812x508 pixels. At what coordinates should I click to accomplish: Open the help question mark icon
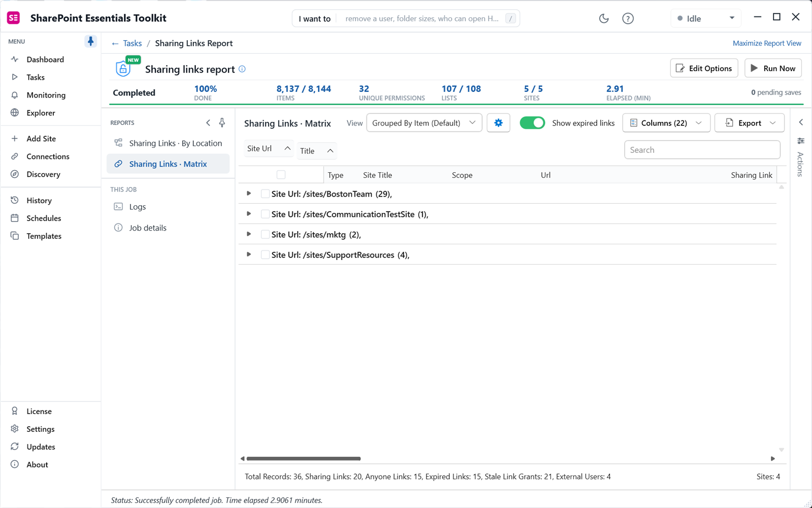628,18
